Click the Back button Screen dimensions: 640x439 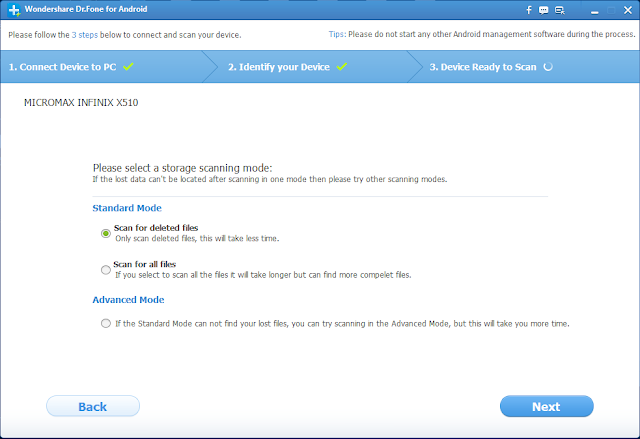coord(93,406)
